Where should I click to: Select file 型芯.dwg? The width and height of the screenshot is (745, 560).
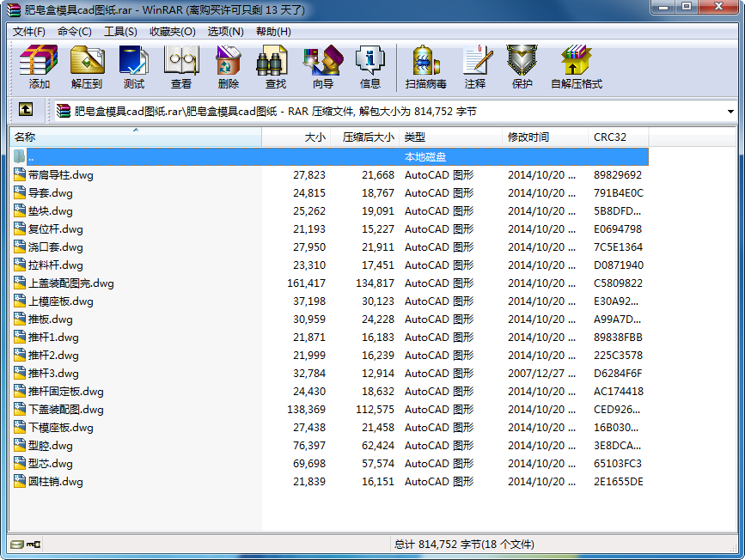51,464
